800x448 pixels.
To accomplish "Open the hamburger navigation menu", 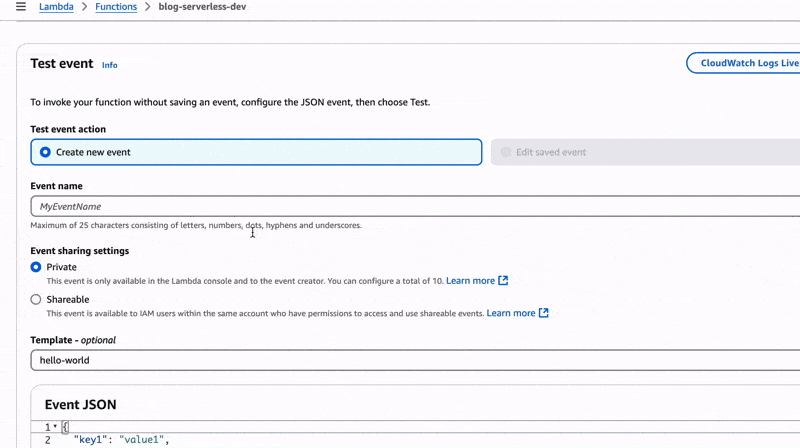I will pyautogui.click(x=20, y=7).
